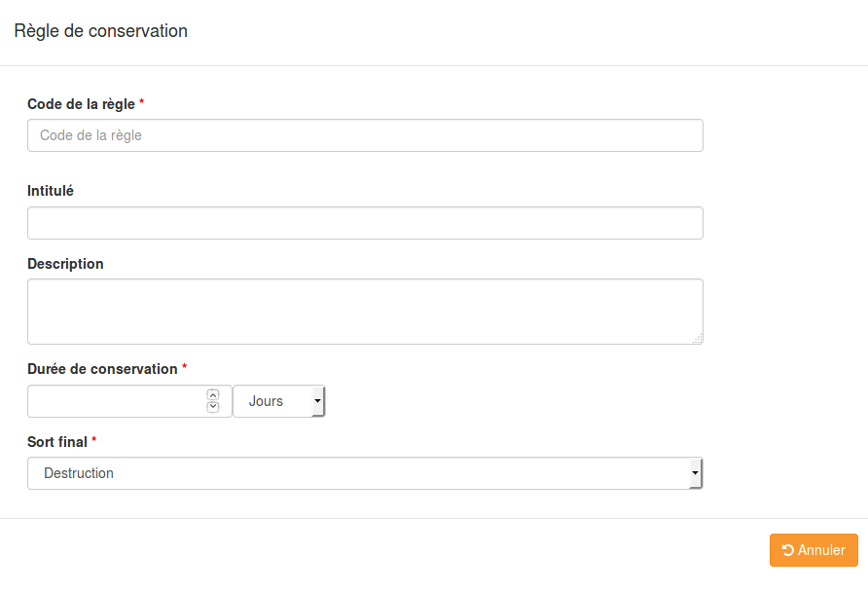Click into the Intitulé text field
This screenshot has width=868, height=593.
coord(365,223)
